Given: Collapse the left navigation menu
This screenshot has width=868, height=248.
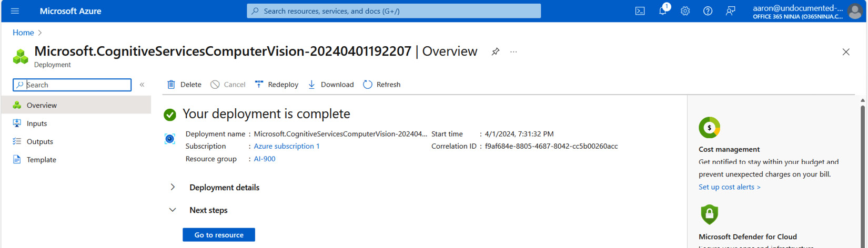Looking at the screenshot, I should pos(142,85).
